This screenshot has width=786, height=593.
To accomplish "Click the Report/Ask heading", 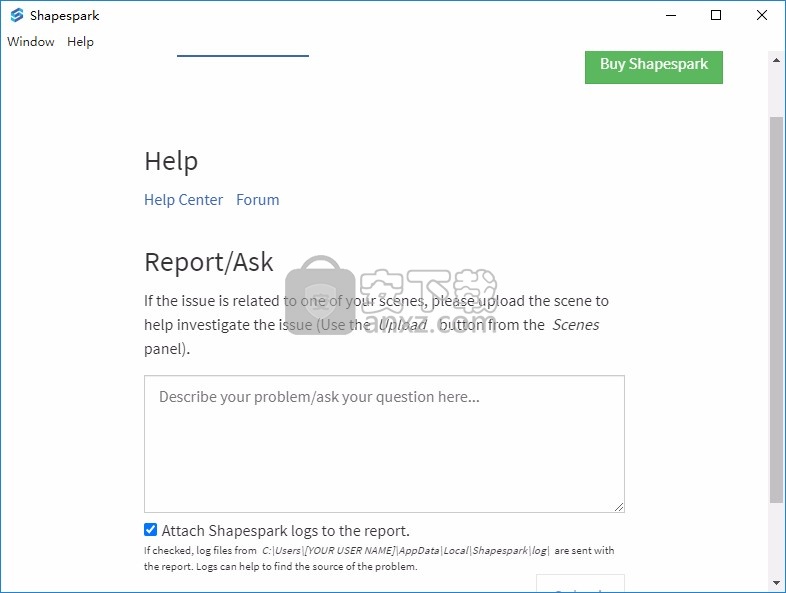I will pos(209,262).
